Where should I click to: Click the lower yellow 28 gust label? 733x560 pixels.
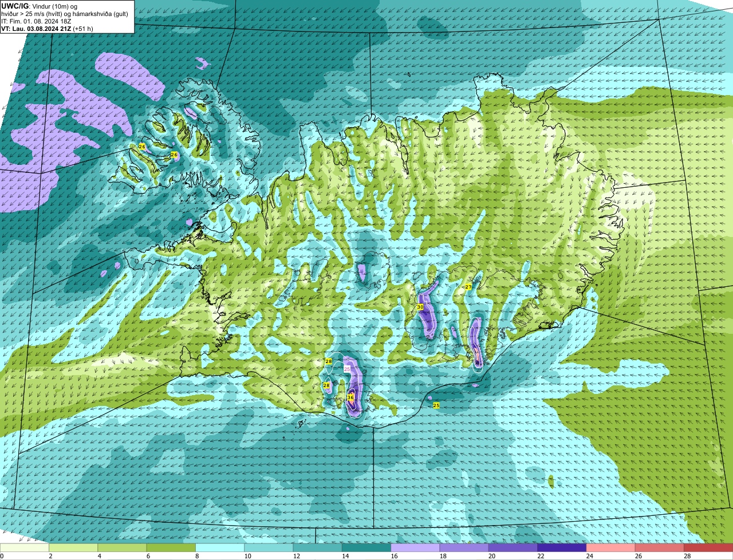[326, 385]
